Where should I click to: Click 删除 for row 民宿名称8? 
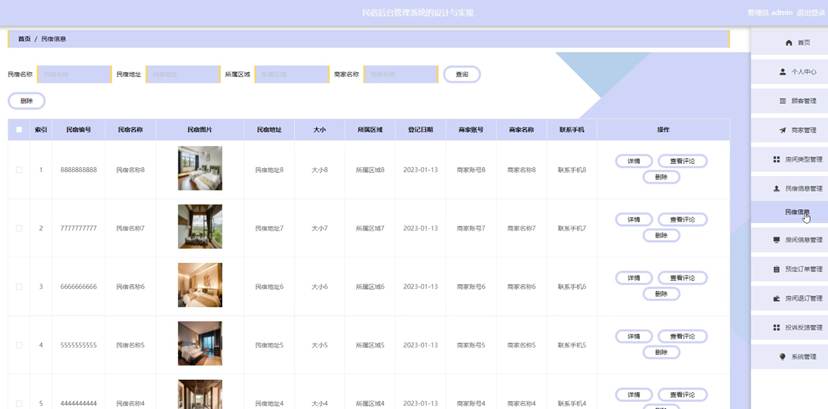[661, 177]
